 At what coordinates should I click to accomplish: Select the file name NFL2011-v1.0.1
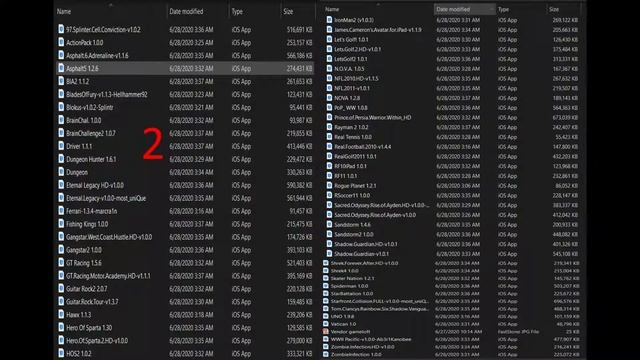pos(352,88)
